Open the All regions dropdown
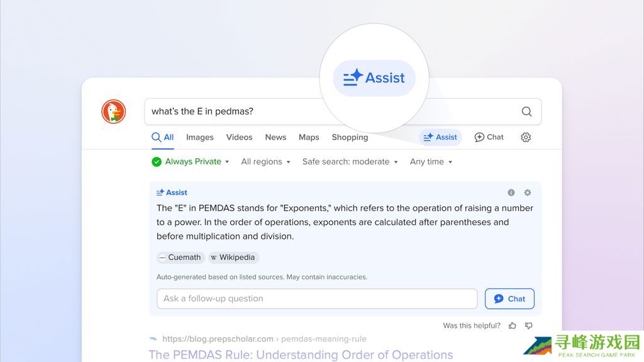The height and width of the screenshot is (362, 644). (x=265, y=162)
